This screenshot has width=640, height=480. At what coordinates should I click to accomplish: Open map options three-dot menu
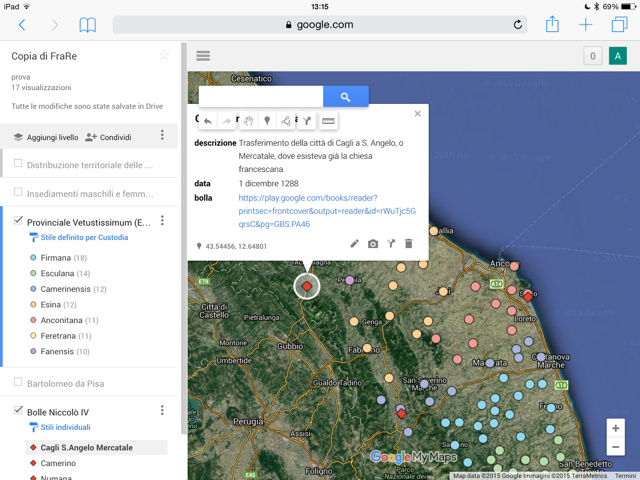162,135
